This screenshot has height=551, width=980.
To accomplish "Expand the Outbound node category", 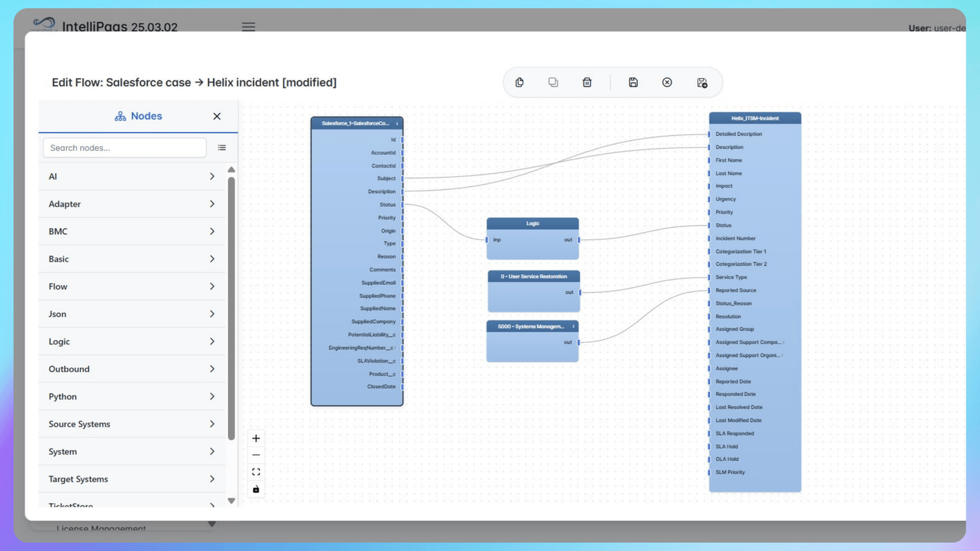I will point(132,369).
